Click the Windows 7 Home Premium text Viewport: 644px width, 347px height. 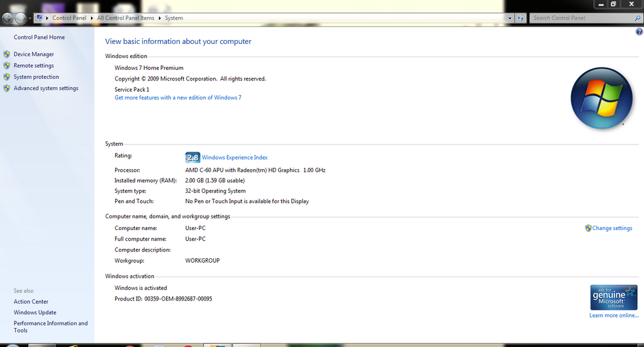pyautogui.click(x=149, y=68)
